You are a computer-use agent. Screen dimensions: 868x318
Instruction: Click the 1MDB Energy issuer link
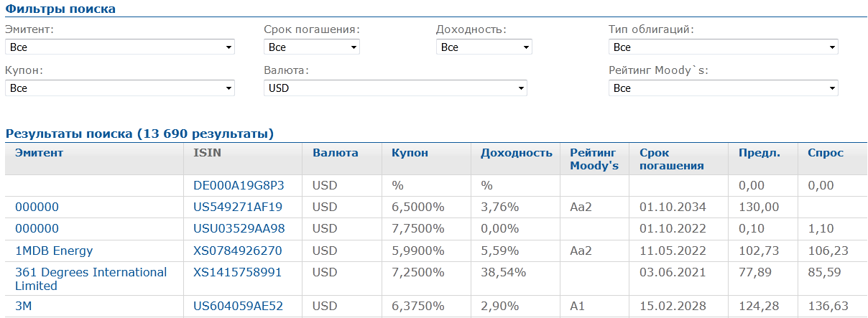pyautogui.click(x=54, y=251)
